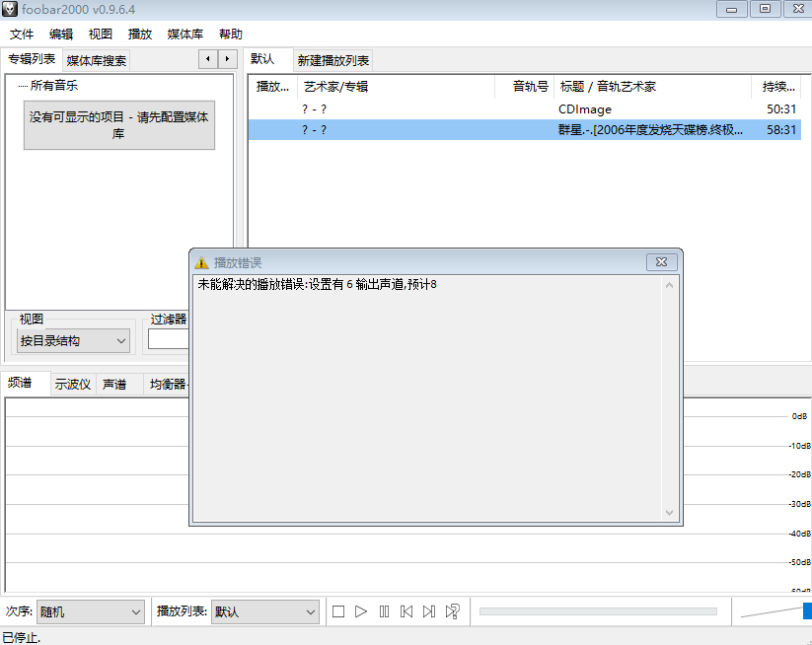
Task: Click the 58:31 duration cell
Action: point(781,130)
